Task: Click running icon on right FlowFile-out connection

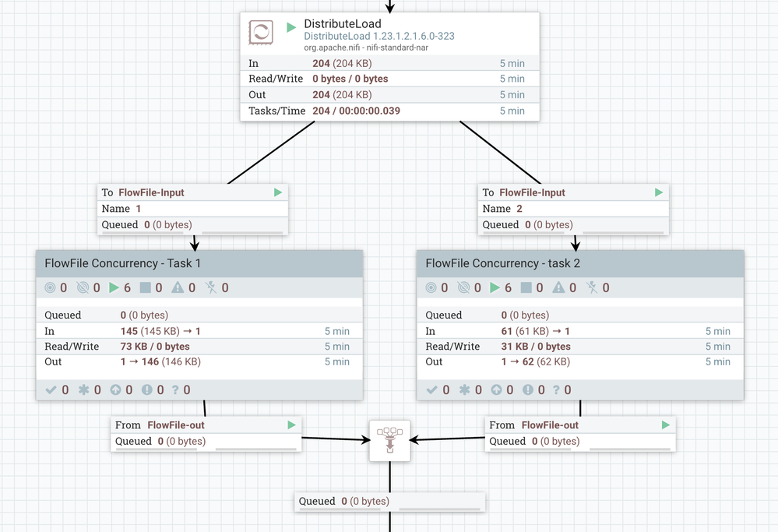Action: coord(666,425)
